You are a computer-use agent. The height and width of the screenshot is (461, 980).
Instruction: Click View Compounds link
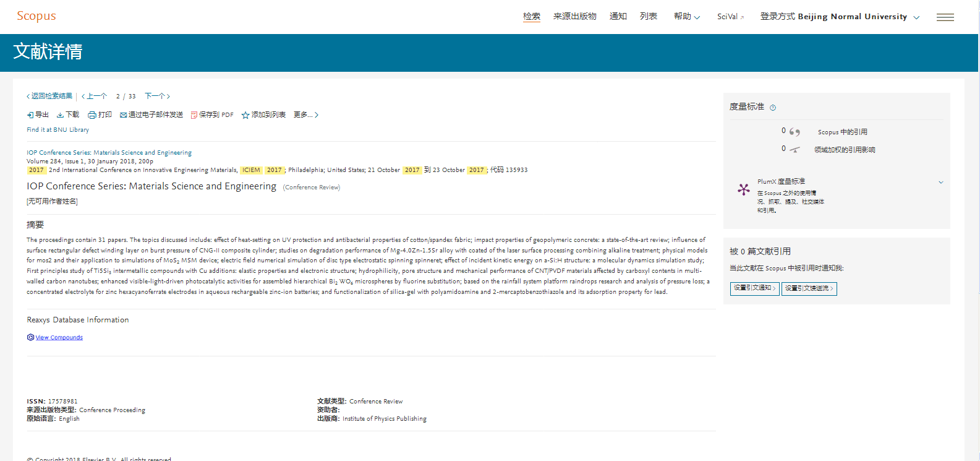click(x=59, y=338)
